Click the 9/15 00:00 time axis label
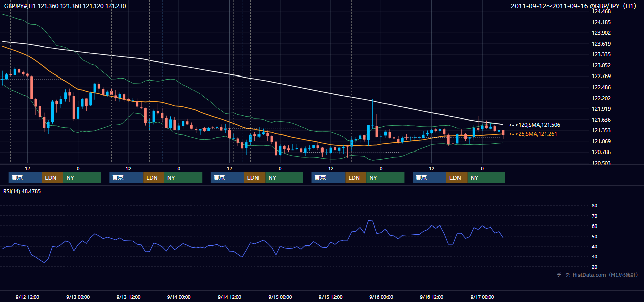 (x=280, y=297)
